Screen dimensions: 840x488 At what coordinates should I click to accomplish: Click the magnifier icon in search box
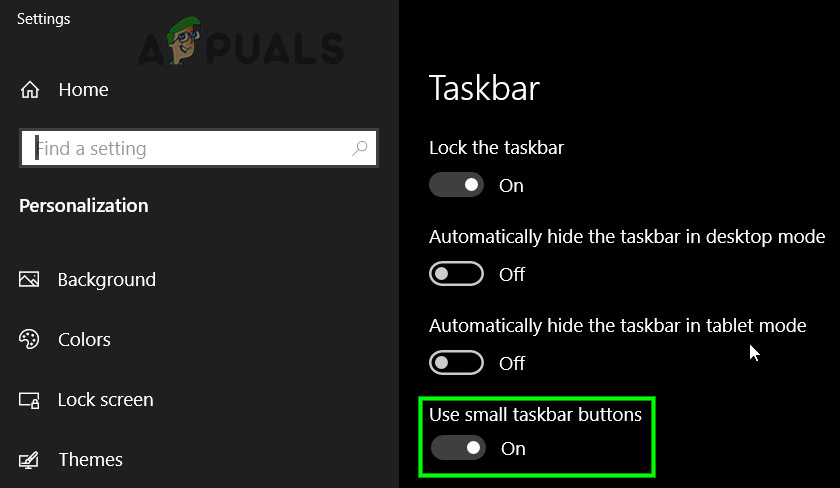pyautogui.click(x=360, y=149)
